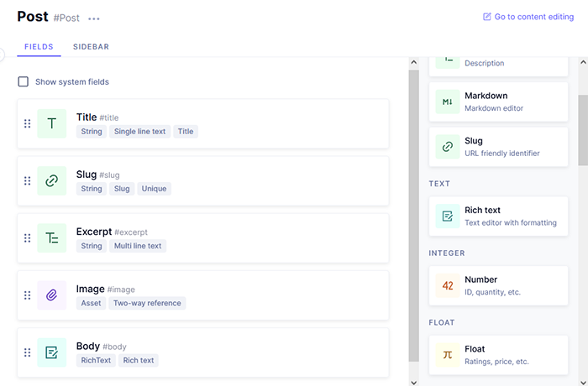
Task: Click the field types panel scroll up arrow
Action: [583, 62]
